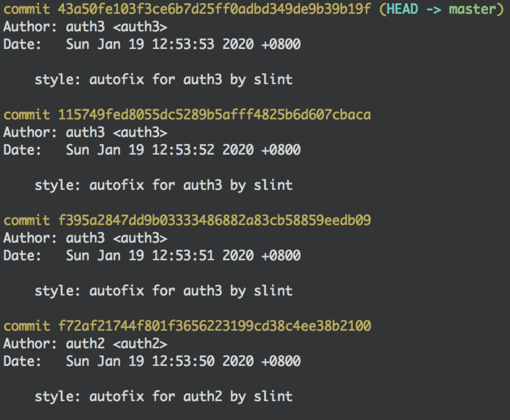
Task: Click the date line showing 12:53:51
Action: [x=152, y=256]
